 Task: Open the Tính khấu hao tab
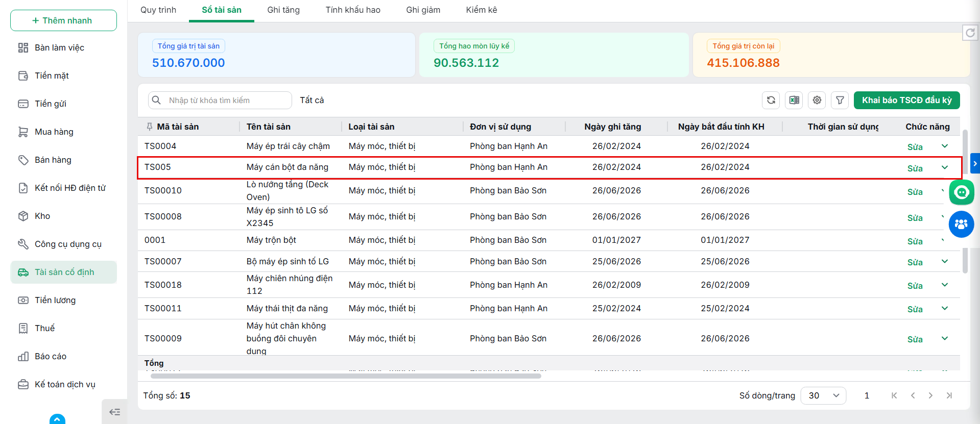tap(353, 10)
